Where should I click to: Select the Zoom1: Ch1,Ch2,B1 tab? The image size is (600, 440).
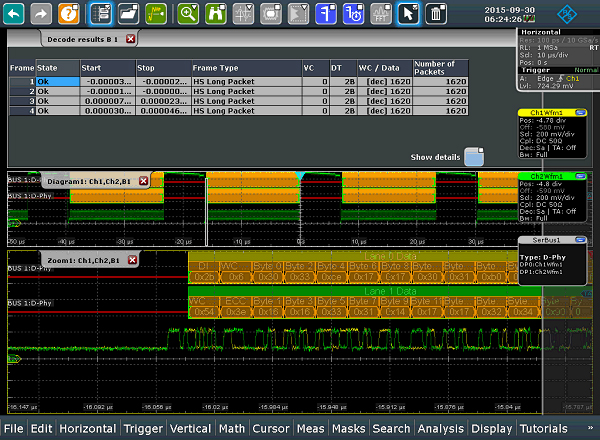click(83, 261)
